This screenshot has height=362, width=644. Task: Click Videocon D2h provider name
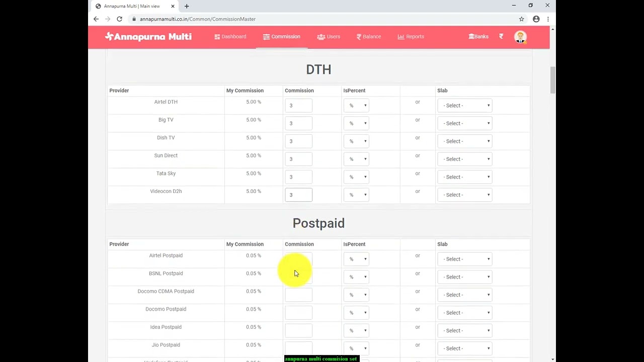166,192
